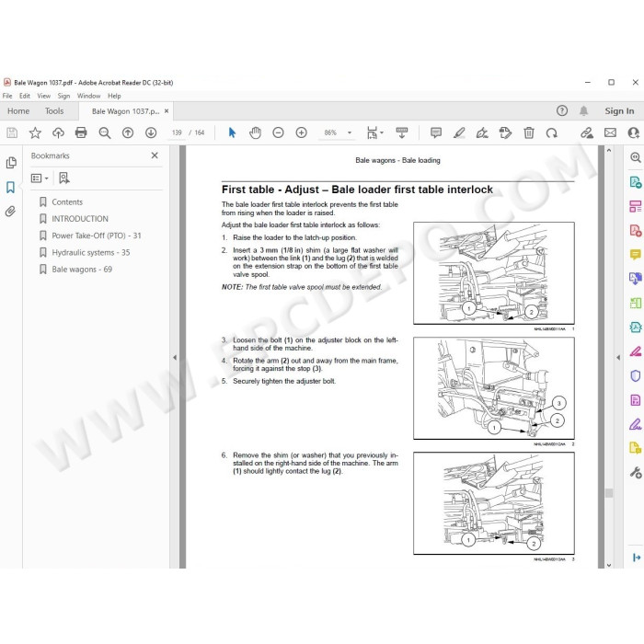Screen dimensions: 644x644
Task: Open the Protect shield tool
Action: [x=636, y=375]
